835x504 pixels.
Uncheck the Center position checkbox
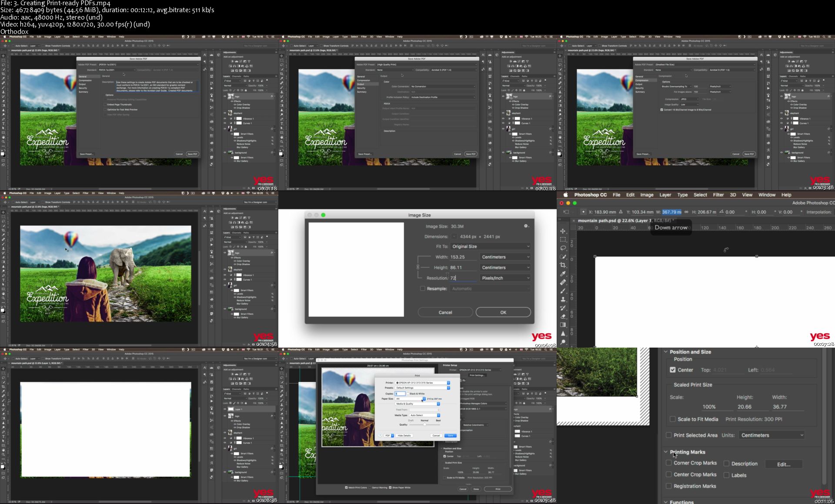673,370
